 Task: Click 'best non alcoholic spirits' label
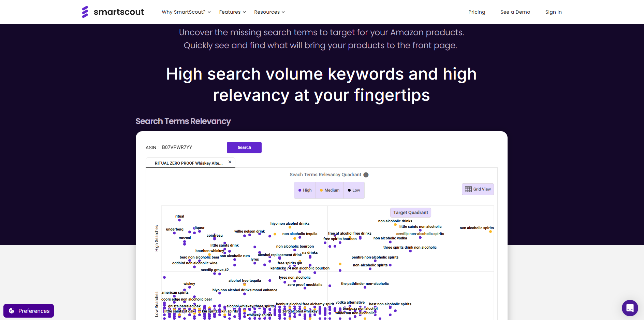tap(390, 304)
